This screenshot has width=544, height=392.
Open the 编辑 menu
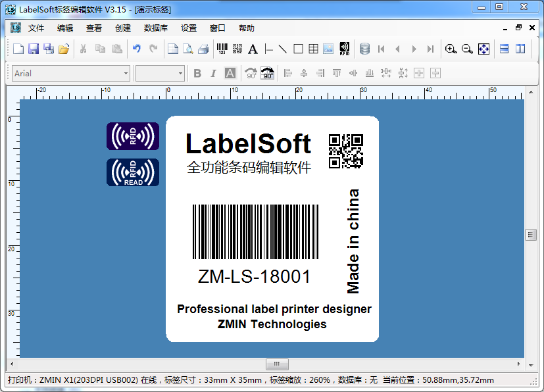(65, 28)
